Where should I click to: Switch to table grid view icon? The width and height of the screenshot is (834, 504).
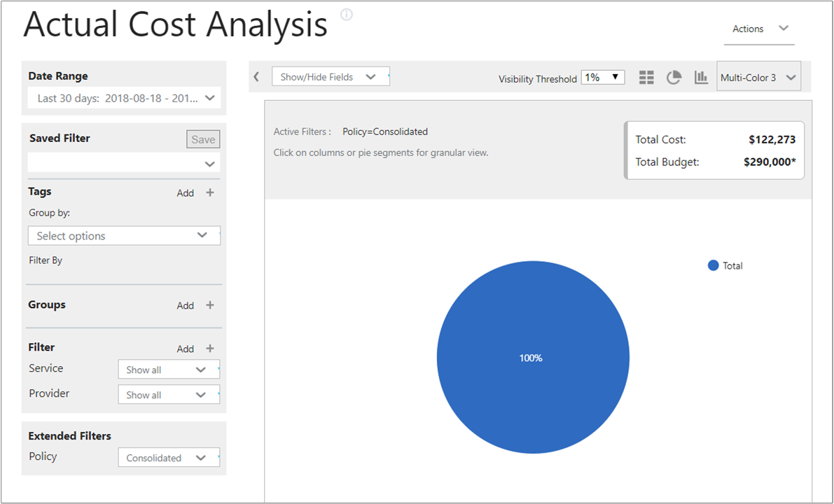click(646, 78)
